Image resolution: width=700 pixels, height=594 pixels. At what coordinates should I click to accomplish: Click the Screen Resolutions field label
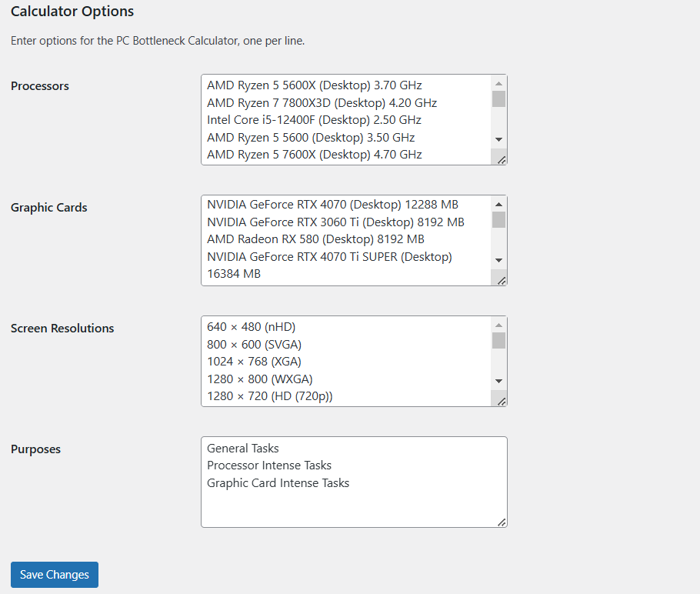pyautogui.click(x=62, y=329)
